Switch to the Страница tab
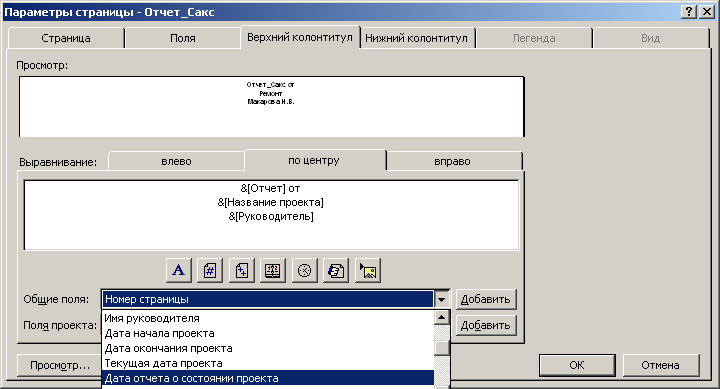Image resolution: width=720 pixels, height=389 pixels. [x=66, y=38]
